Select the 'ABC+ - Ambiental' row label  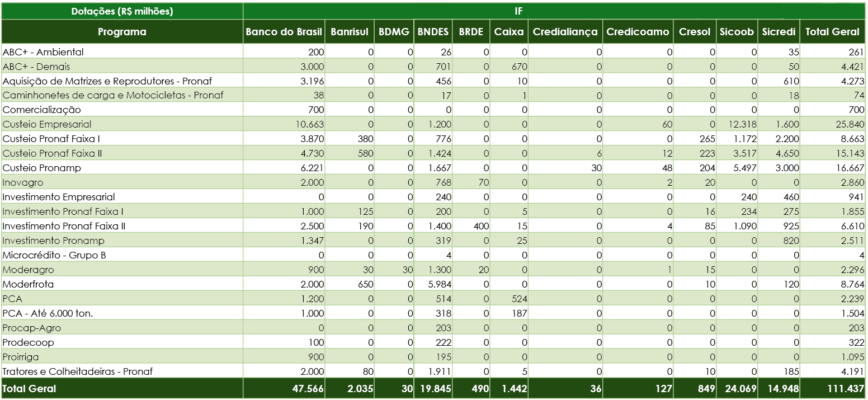pyautogui.click(x=43, y=52)
